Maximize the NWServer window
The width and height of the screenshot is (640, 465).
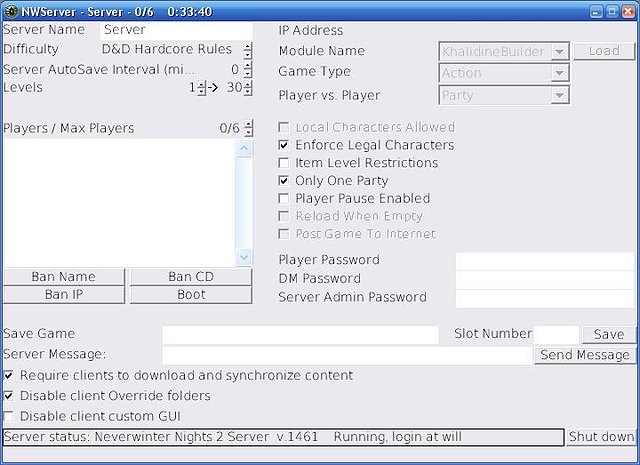pyautogui.click(x=612, y=11)
